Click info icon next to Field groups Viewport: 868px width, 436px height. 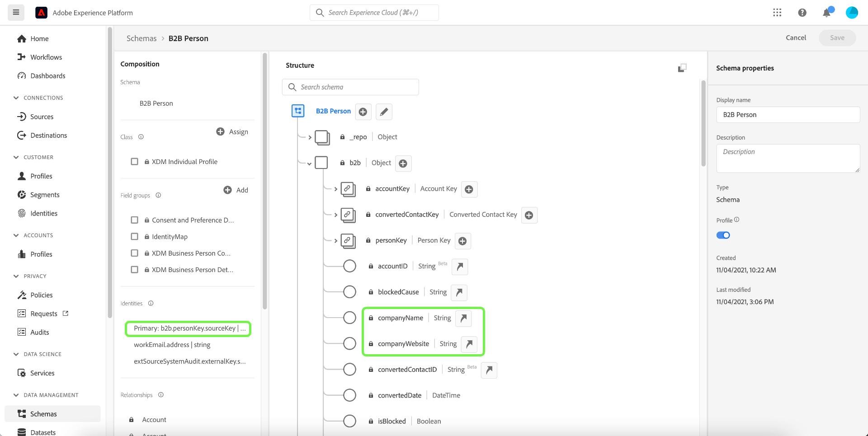158,195
